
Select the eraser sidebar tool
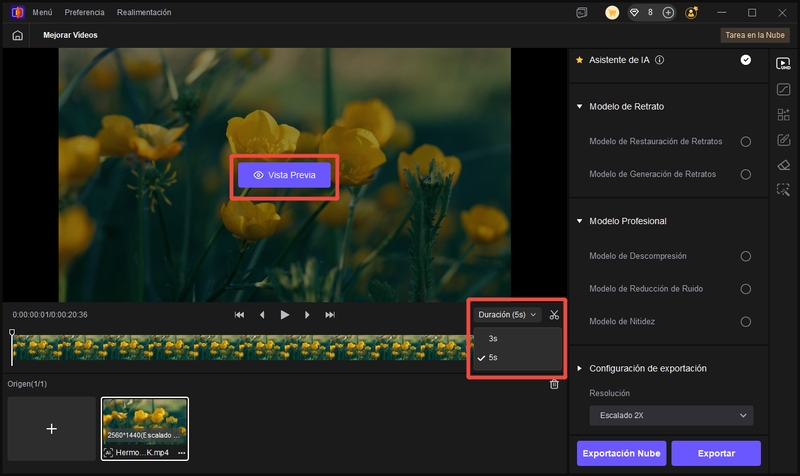point(783,165)
